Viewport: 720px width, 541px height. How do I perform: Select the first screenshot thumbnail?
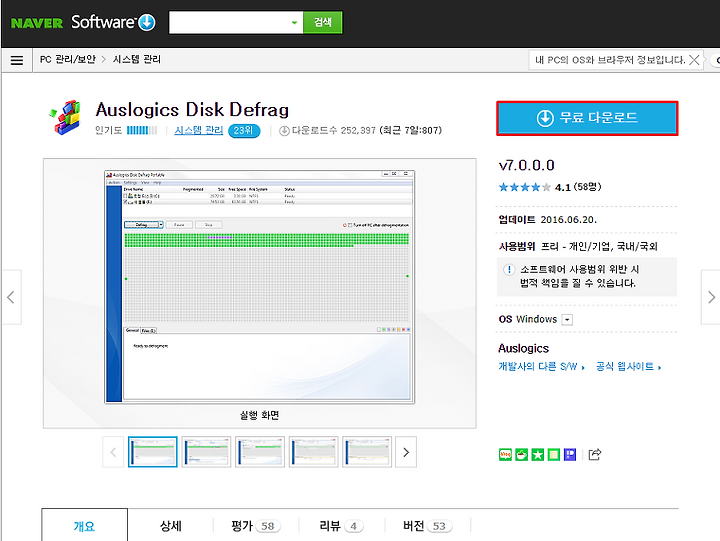click(152, 452)
